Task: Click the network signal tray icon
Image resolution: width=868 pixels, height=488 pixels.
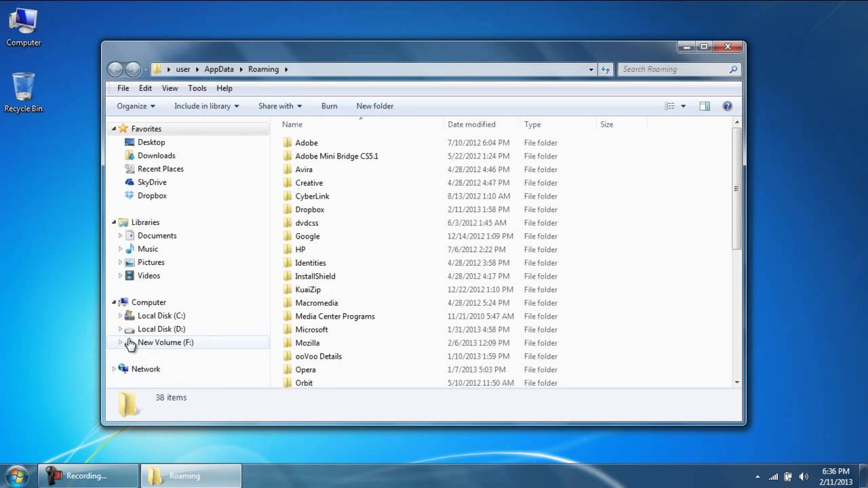Action: click(773, 476)
